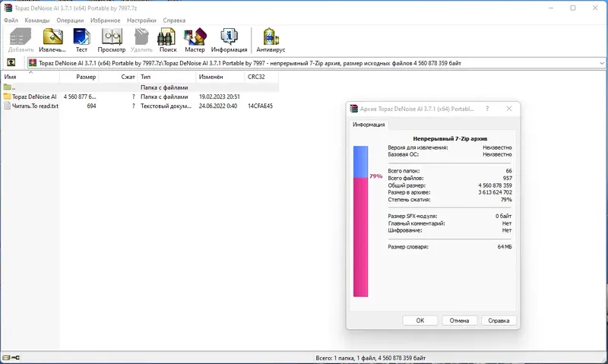Image resolution: width=608 pixels, height=364 pixels.
Task: Open the Операции menu
Action: point(70,21)
